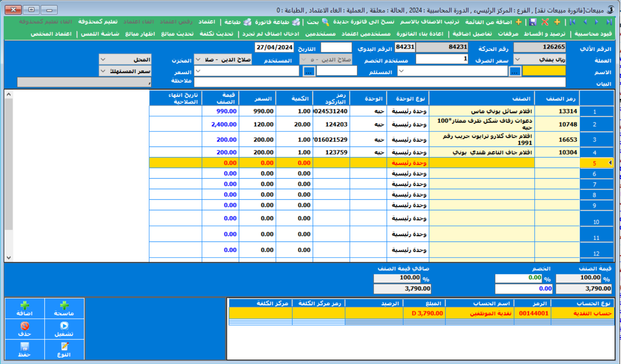
Task: Click the ترتيب الاصناف بالاسم button
Action: click(430, 22)
